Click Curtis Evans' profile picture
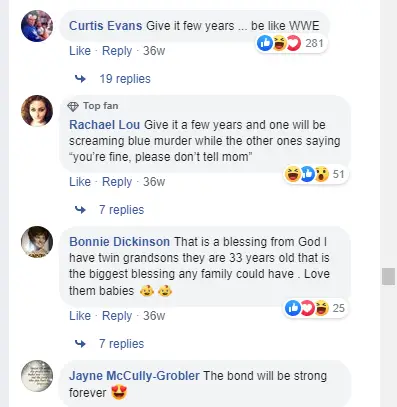 pos(37,26)
